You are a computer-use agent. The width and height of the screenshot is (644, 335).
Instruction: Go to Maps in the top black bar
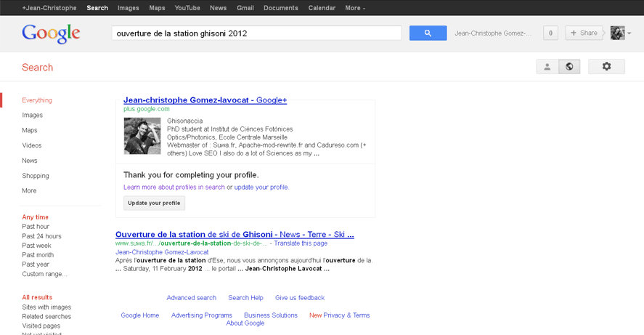157,8
